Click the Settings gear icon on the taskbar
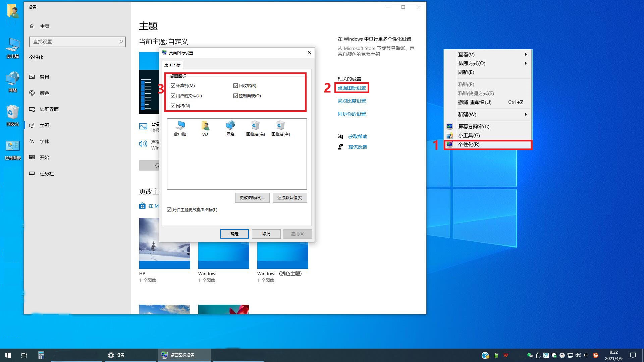The height and width of the screenshot is (362, 644). click(x=111, y=355)
